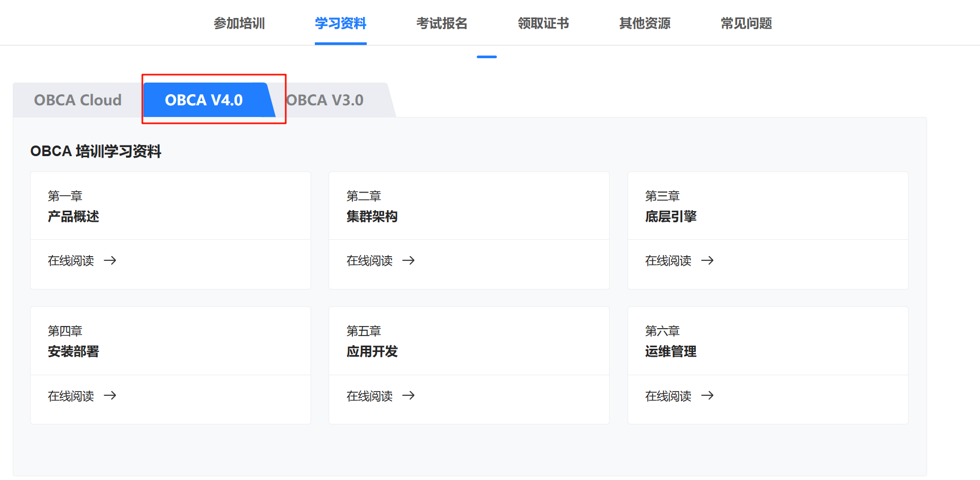Click the 运维管理 chapter title

[x=671, y=351]
